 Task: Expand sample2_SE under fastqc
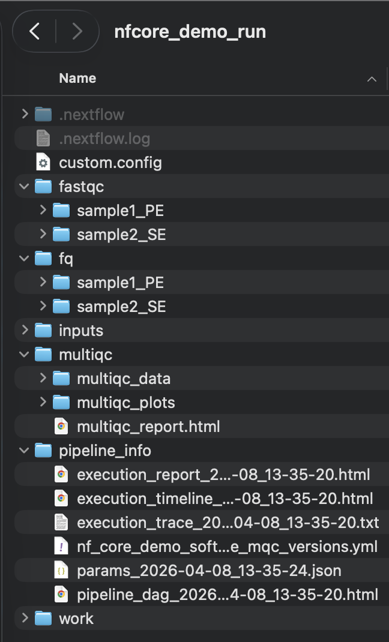[x=43, y=234]
